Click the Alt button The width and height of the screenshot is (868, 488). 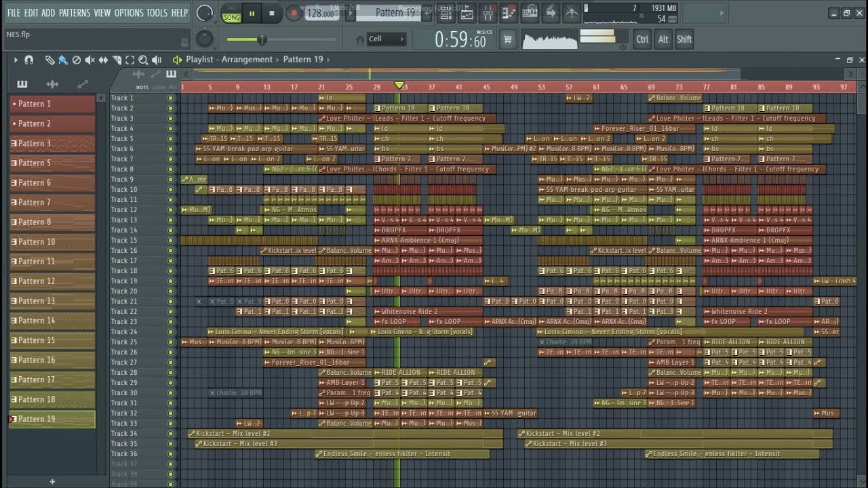point(663,39)
